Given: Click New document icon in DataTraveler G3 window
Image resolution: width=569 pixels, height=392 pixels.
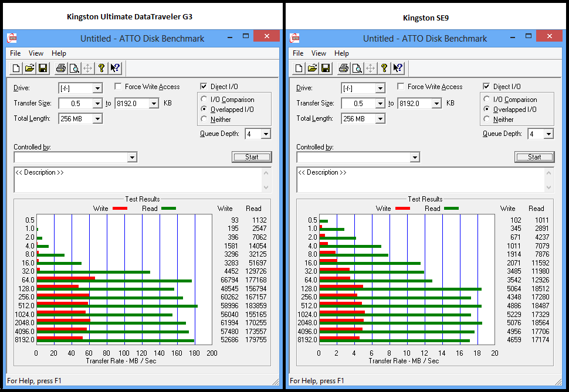Looking at the screenshot, I should click(x=16, y=68).
